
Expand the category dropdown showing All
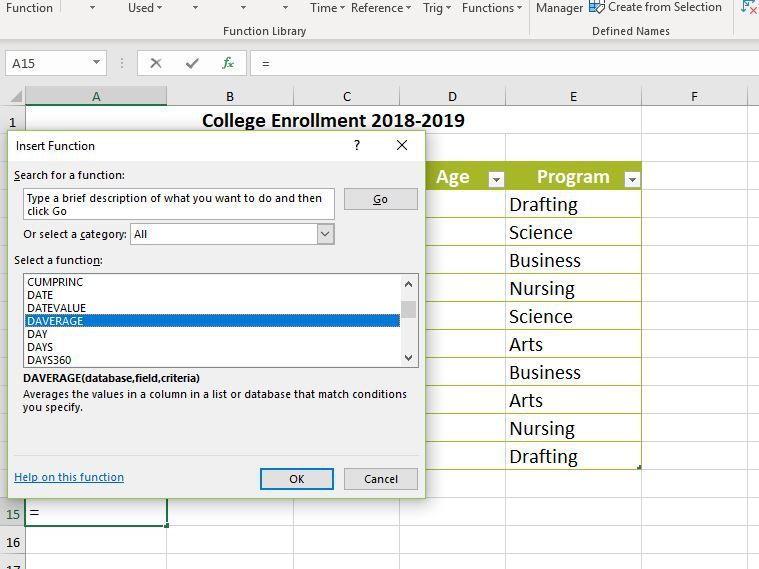click(325, 234)
